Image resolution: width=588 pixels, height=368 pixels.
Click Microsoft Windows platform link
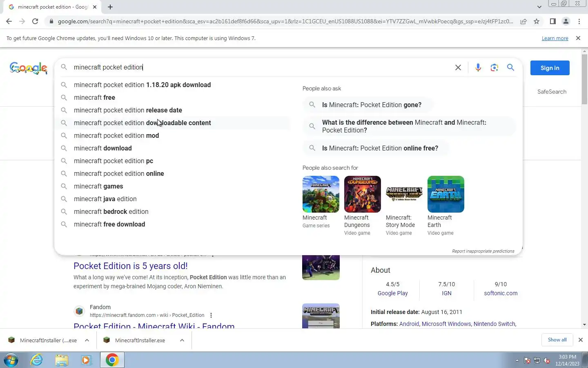pos(446,324)
